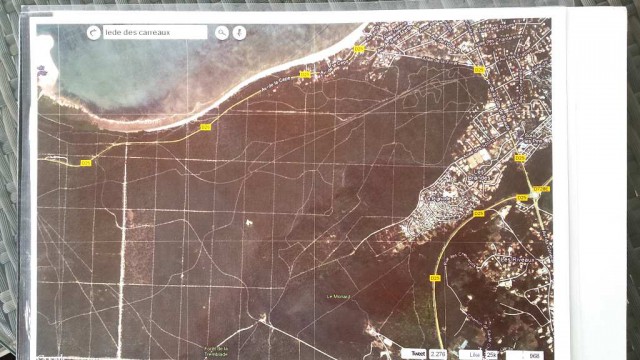Click the magnifying glass search icon
The width and height of the screenshot is (640, 360).
pos(222,33)
